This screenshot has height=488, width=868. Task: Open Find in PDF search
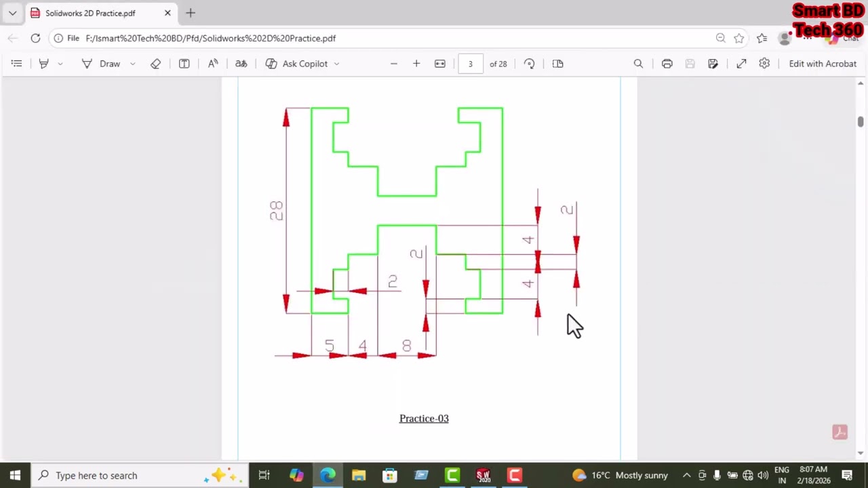pos(638,64)
